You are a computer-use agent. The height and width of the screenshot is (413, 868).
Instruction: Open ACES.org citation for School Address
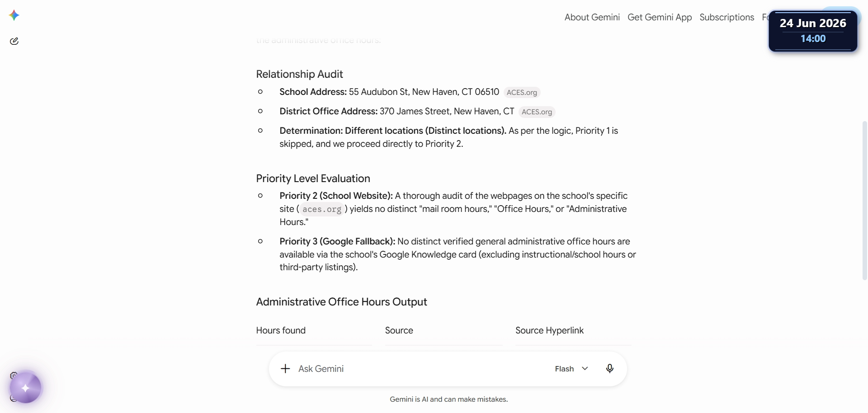(522, 92)
